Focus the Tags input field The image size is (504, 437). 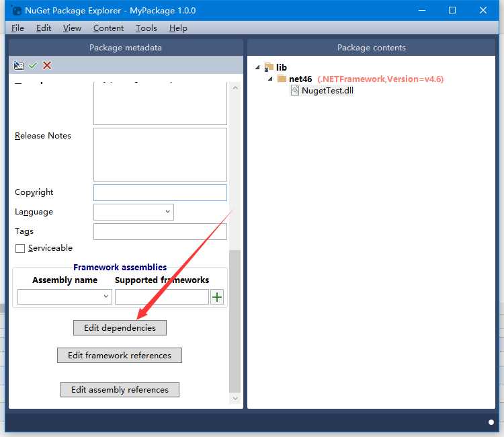(x=160, y=231)
